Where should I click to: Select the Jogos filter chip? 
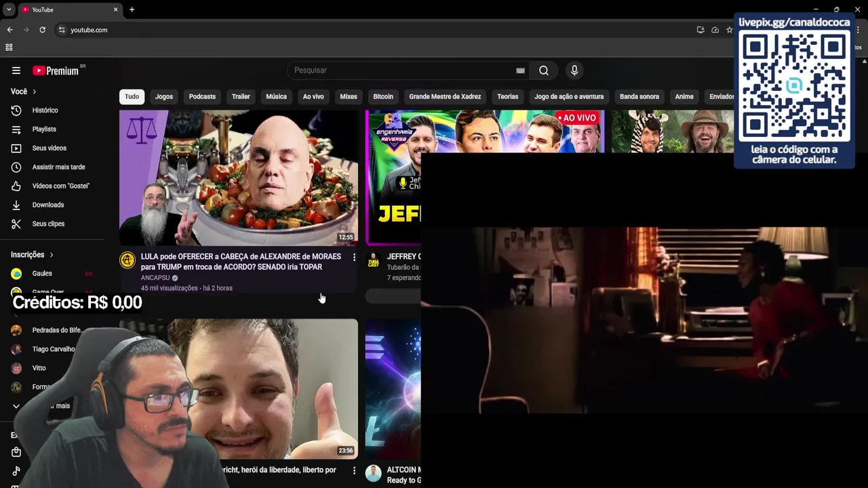164,96
